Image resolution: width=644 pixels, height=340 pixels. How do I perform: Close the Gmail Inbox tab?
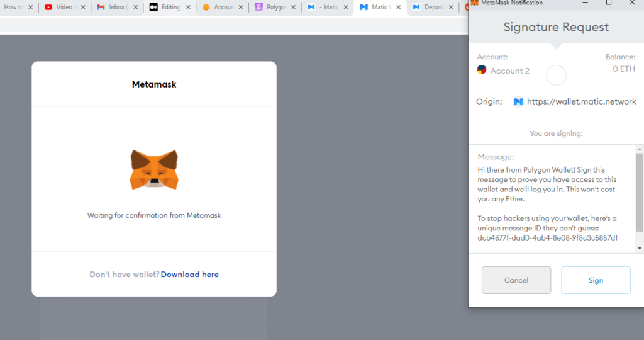135,8
